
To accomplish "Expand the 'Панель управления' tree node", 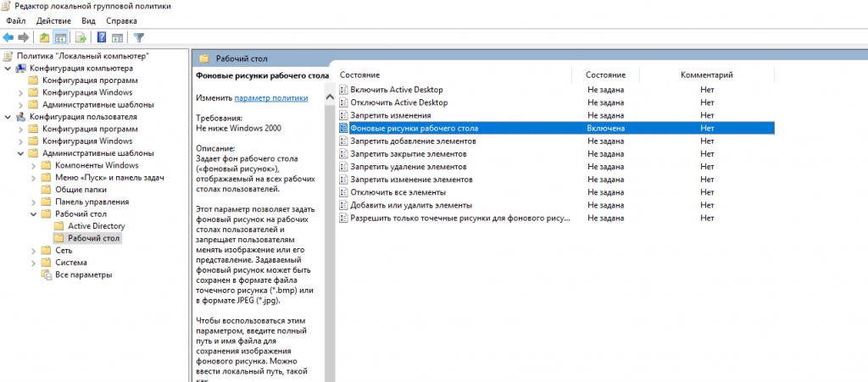I will [33, 202].
